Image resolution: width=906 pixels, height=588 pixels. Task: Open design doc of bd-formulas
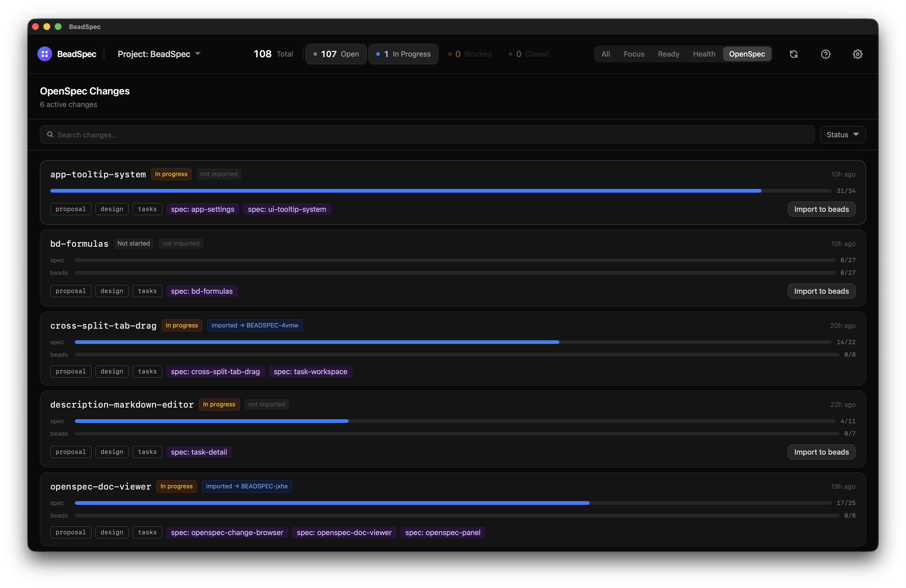pyautogui.click(x=112, y=291)
